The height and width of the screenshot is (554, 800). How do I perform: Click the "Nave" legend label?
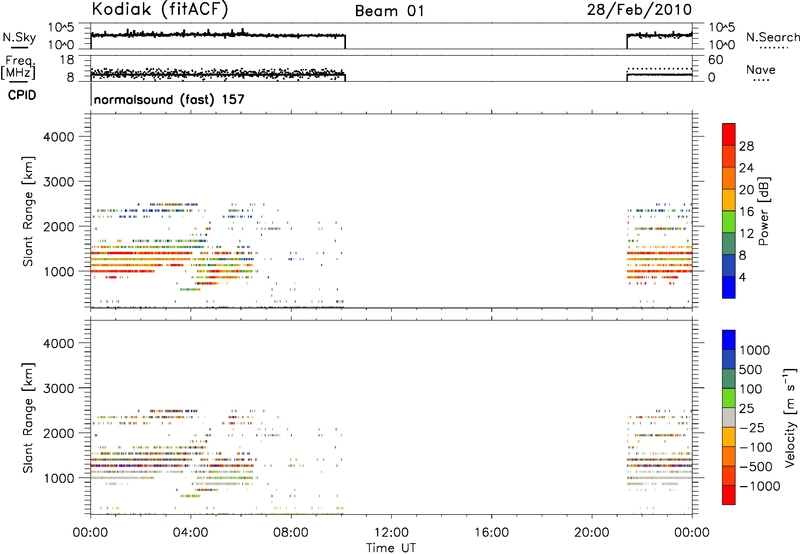761,70
